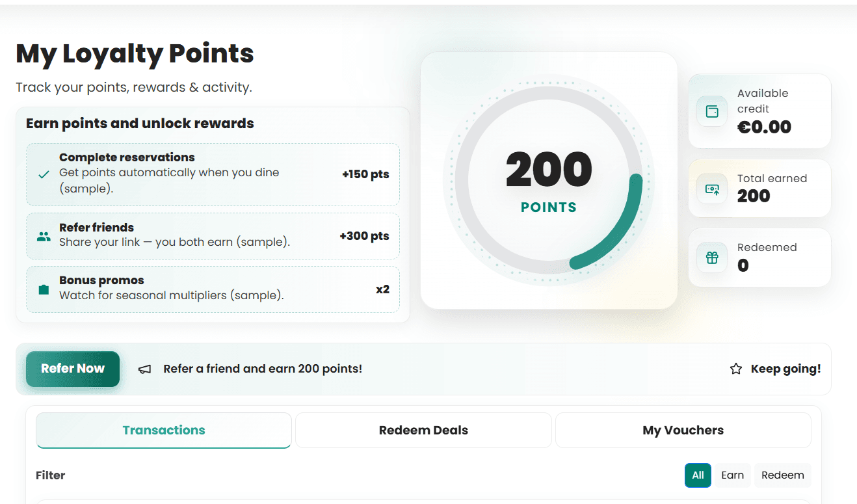Select the Transactions tab
Screen dimensions: 857x504
(163, 430)
